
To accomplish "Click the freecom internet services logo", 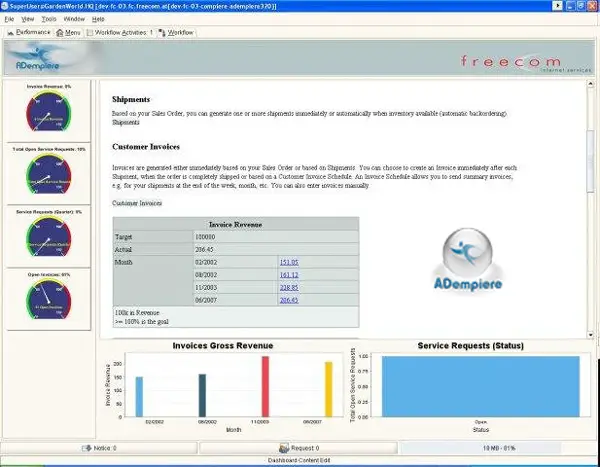I will click(525, 63).
